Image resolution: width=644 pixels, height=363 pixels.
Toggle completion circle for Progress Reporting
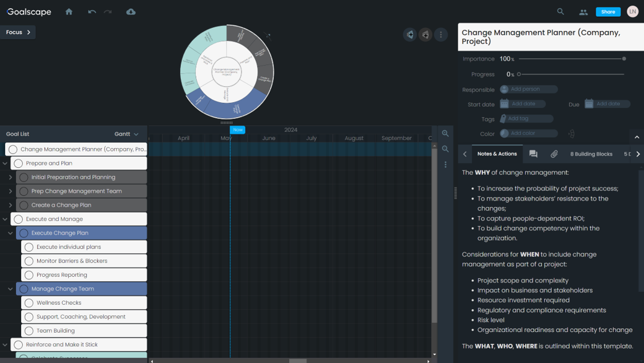[x=29, y=275]
